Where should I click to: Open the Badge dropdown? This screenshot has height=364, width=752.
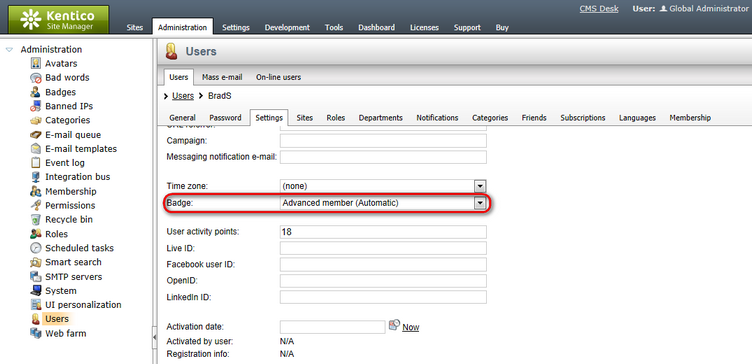coord(480,204)
